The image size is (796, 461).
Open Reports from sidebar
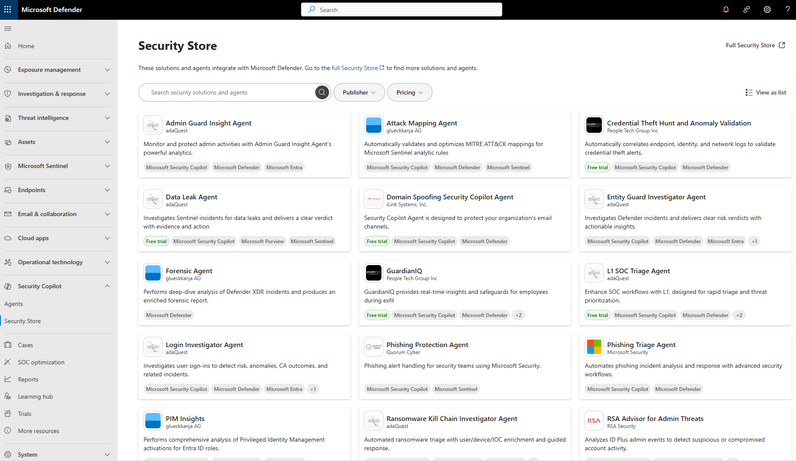28,379
